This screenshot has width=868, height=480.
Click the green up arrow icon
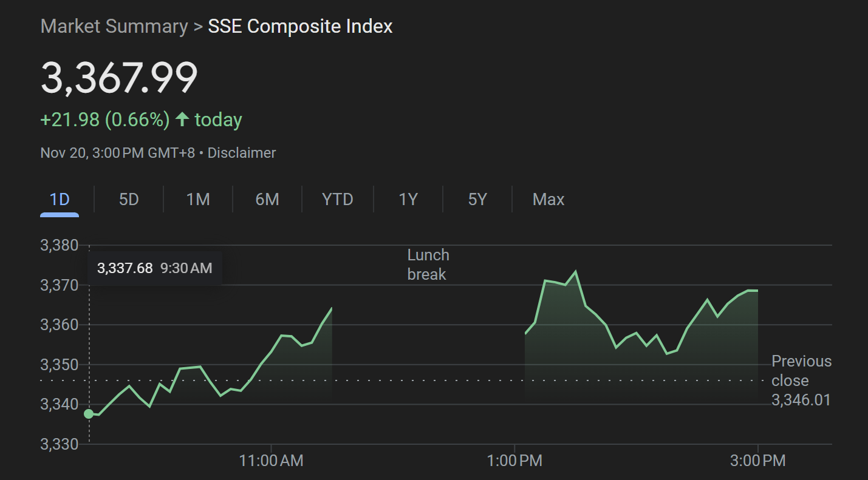[182, 119]
